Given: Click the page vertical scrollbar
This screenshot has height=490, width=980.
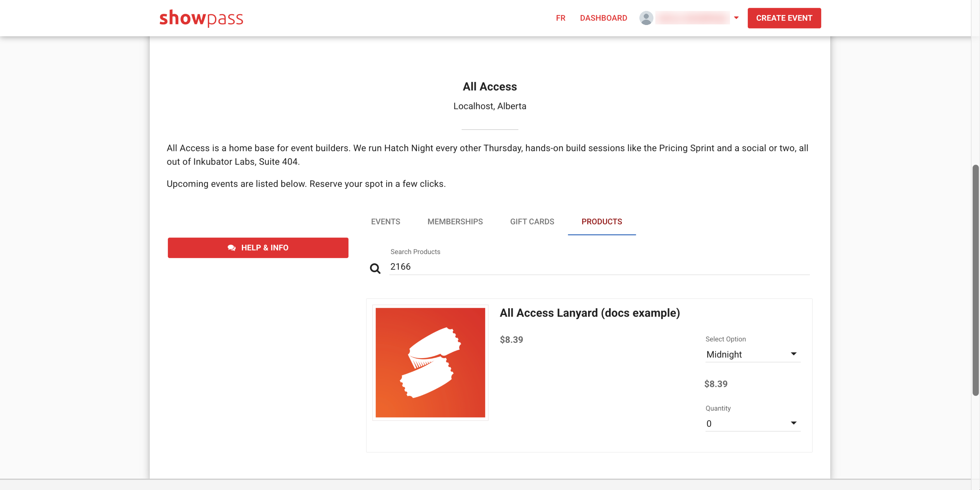Looking at the screenshot, I should 975,280.
